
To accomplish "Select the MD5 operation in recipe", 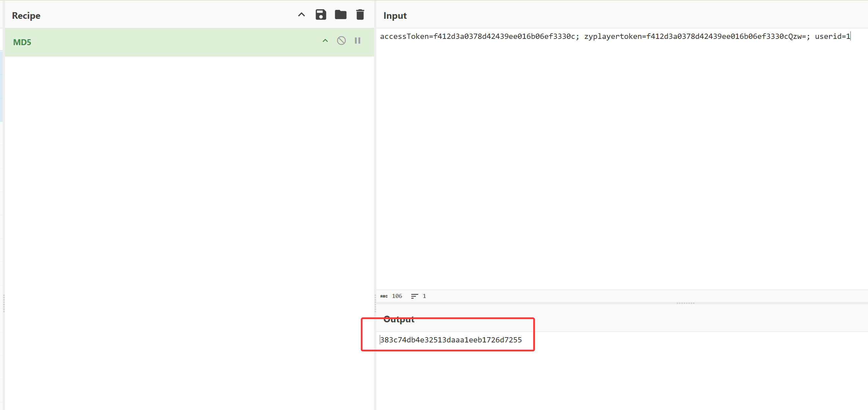I will [22, 42].
